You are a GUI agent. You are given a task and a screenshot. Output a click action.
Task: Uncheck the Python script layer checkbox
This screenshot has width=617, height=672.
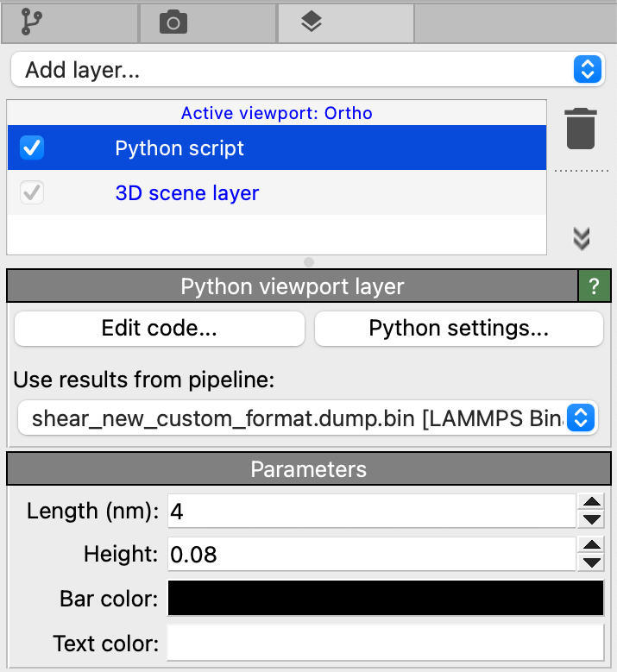[x=32, y=148]
